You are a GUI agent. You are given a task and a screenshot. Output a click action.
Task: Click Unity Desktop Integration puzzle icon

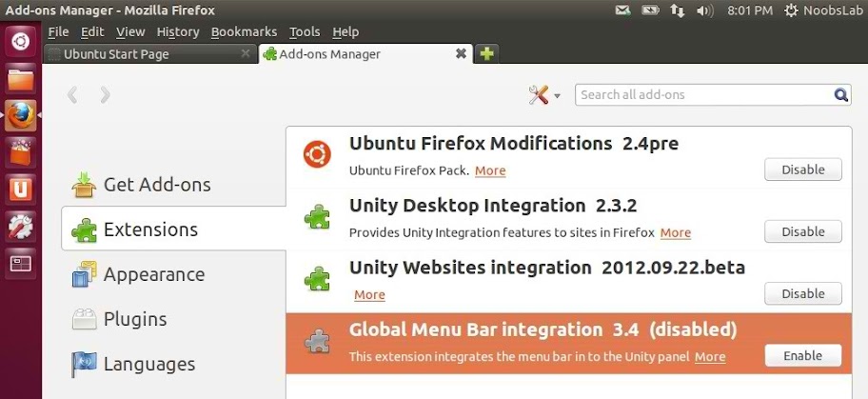[317, 217]
